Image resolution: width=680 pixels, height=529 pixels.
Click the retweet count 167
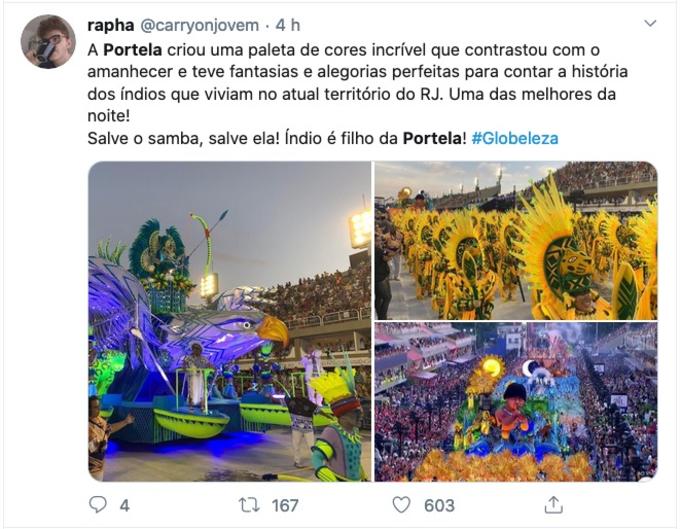[x=285, y=506]
